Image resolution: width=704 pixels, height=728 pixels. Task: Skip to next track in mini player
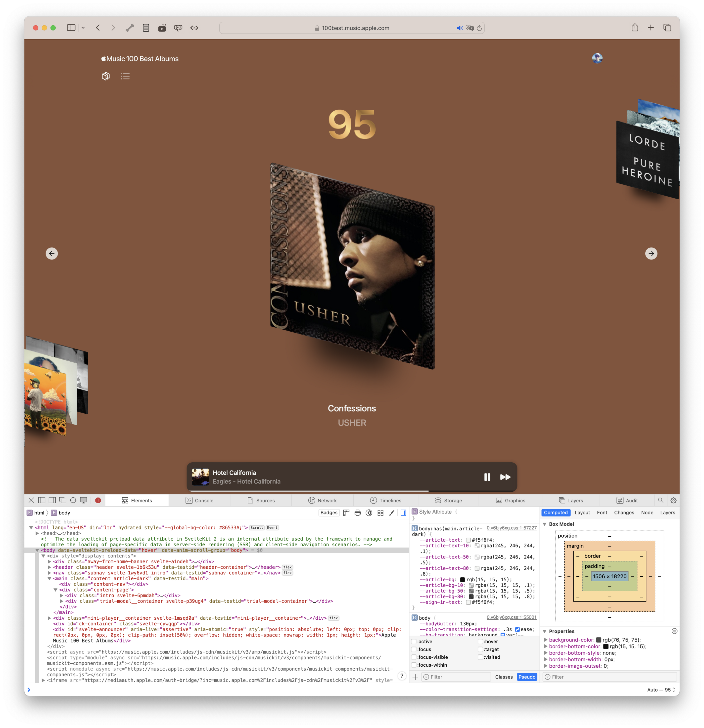click(505, 477)
